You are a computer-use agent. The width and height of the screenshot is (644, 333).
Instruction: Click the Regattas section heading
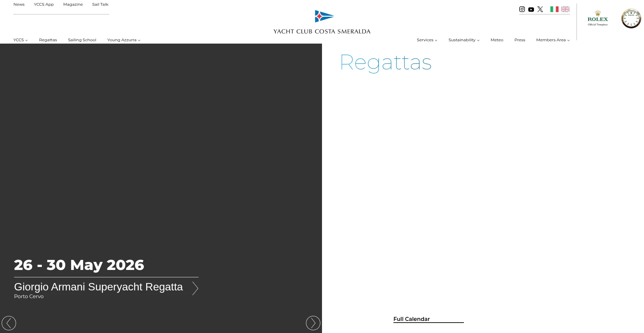coord(386,63)
